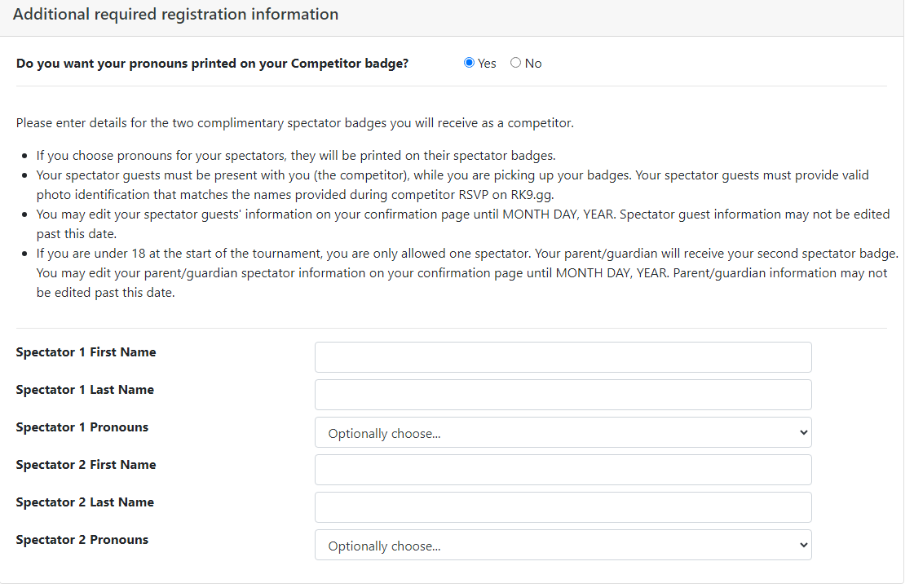Select No for pronouns on Competitor badge
914x588 pixels.
[x=515, y=63]
